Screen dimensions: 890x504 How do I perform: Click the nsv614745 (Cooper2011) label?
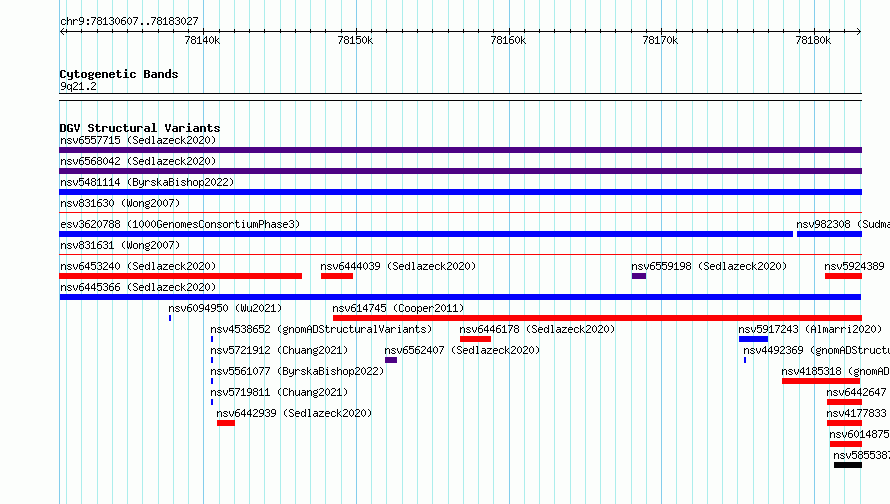click(x=398, y=308)
